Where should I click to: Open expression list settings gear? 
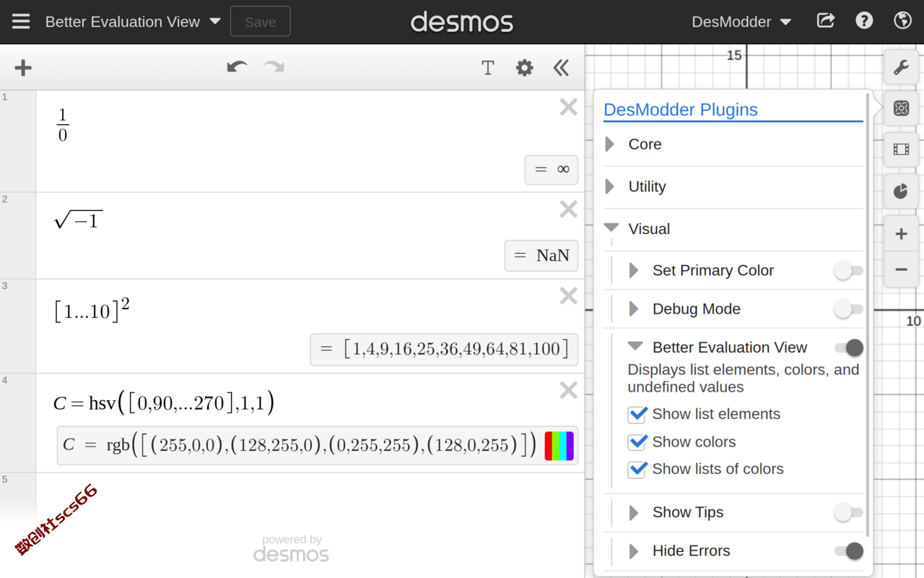point(524,68)
